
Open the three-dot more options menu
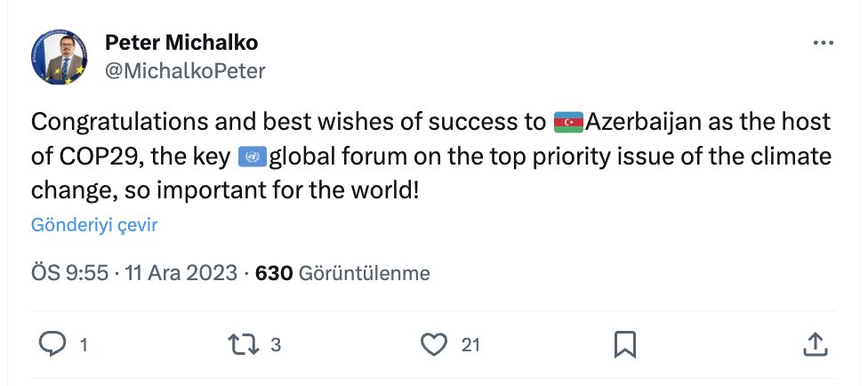click(x=824, y=44)
